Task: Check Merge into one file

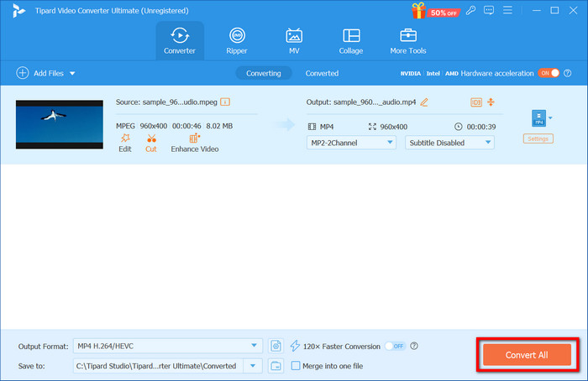Action: 296,366
